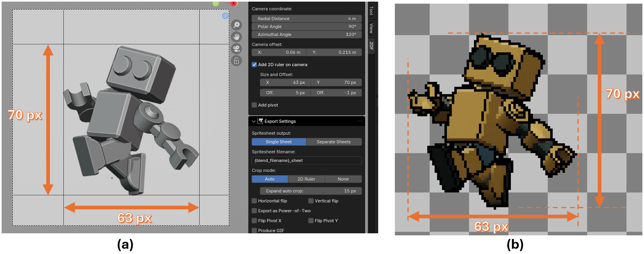Open the Tool sidebar tab
The width and height of the screenshot is (644, 254).
point(371,11)
